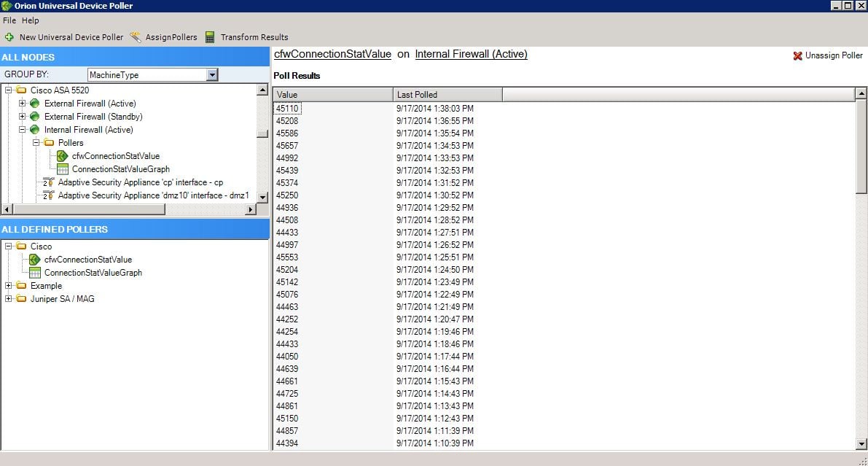Image resolution: width=868 pixels, height=466 pixels.
Task: Click poll results scroll-down arrow
Action: (861, 444)
